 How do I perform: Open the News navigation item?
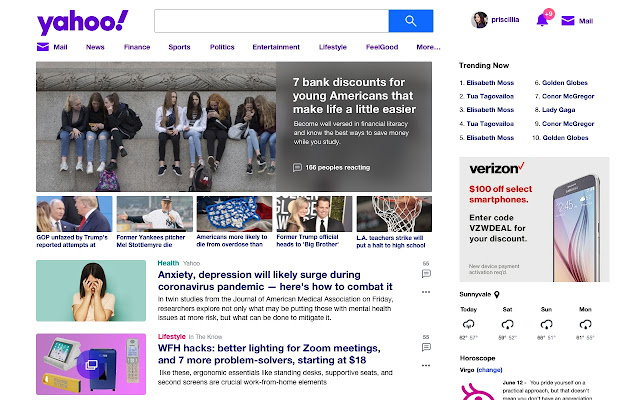click(x=95, y=47)
